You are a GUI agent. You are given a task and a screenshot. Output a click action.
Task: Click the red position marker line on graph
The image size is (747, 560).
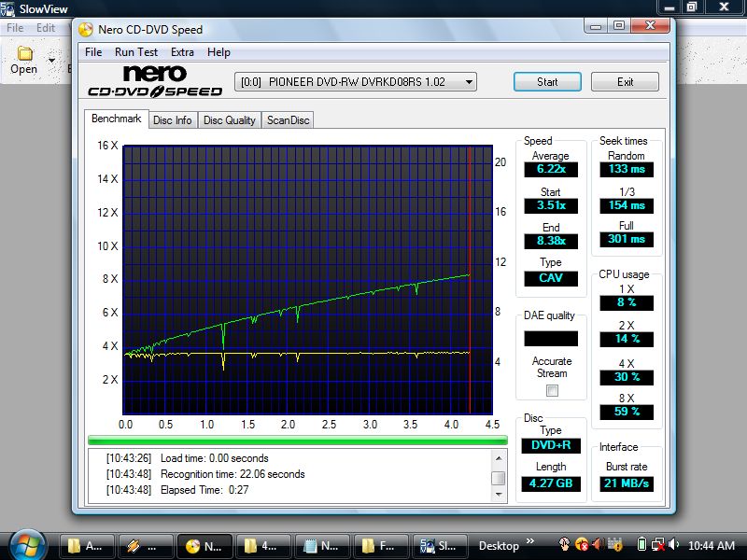pyautogui.click(x=470, y=280)
